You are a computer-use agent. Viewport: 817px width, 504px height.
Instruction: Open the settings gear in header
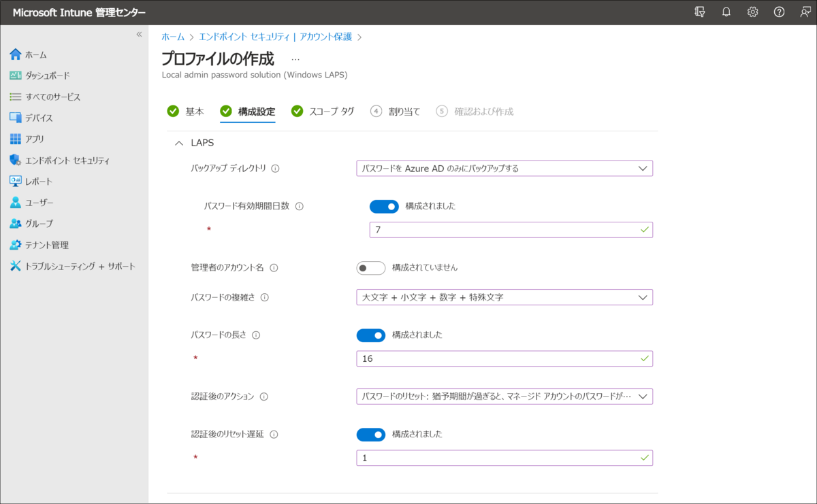752,12
